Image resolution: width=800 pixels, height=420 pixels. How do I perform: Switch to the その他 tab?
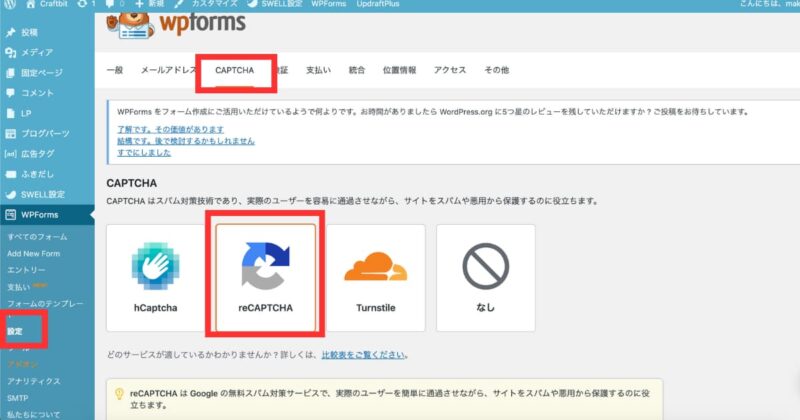click(x=496, y=70)
